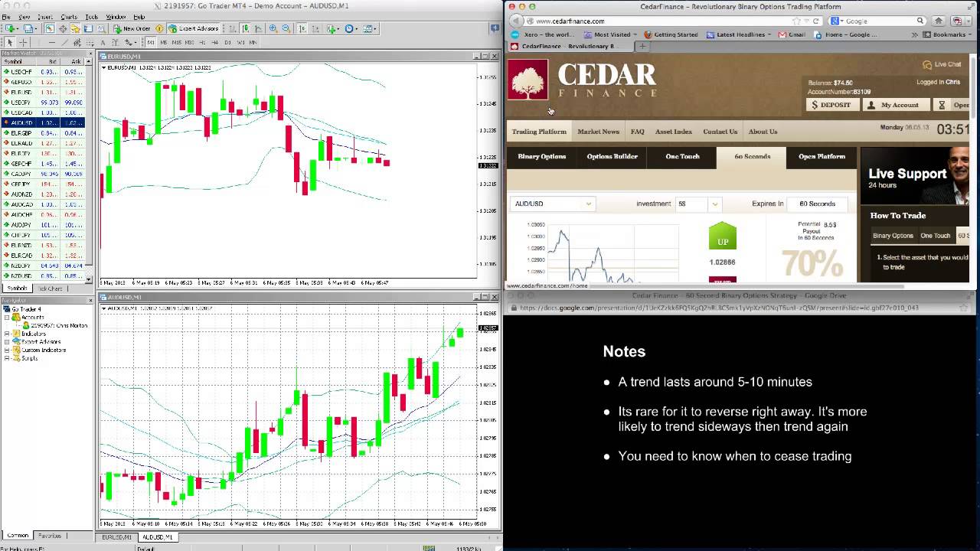This screenshot has height=551, width=980.
Task: Open the Tick Chart tab in Market Watch
Action: click(51, 289)
